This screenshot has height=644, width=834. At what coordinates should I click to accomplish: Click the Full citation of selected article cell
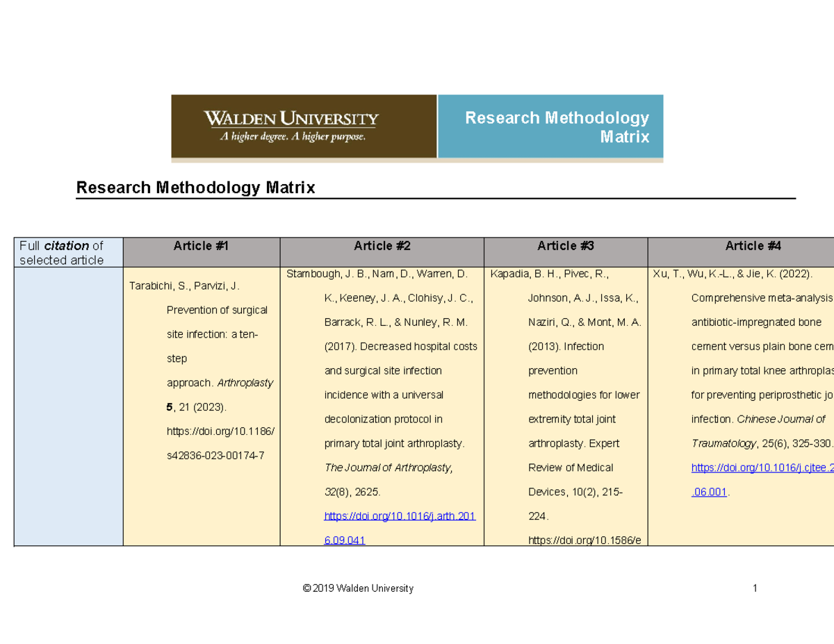click(x=67, y=253)
